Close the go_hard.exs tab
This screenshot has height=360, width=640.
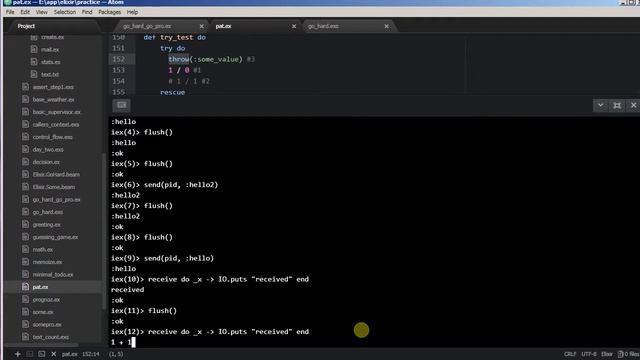pos(387,26)
